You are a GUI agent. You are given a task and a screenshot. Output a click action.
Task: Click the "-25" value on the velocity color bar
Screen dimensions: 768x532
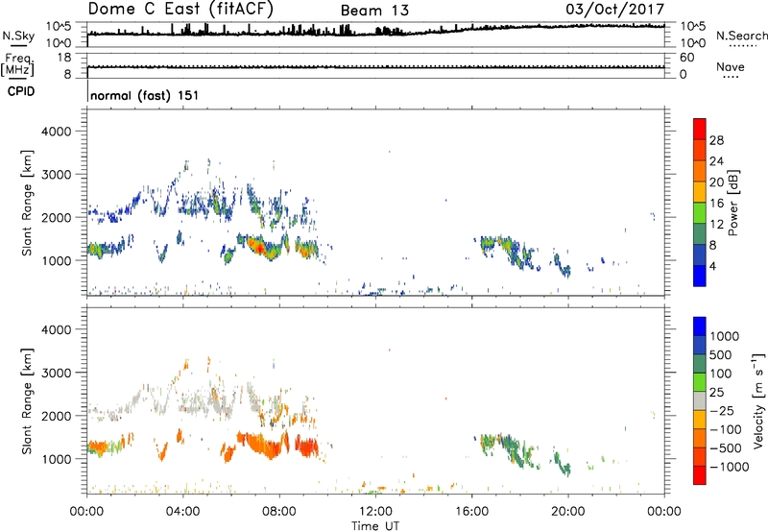pos(722,411)
